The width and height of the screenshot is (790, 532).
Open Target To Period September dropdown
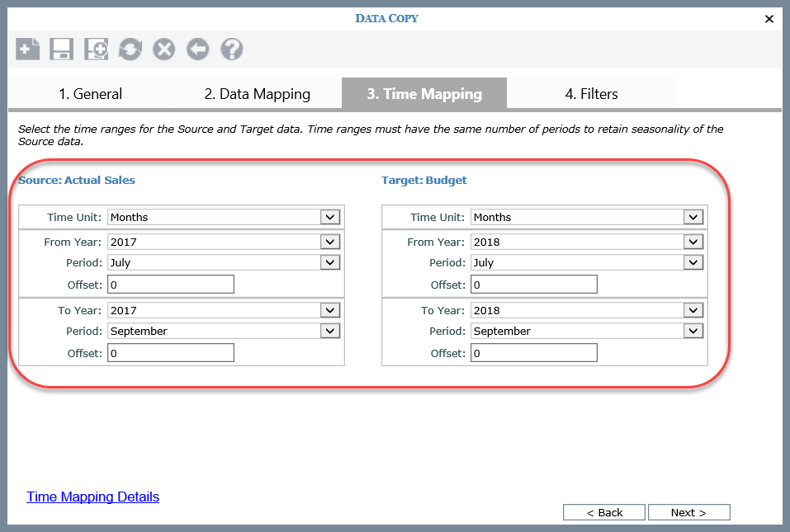point(587,331)
